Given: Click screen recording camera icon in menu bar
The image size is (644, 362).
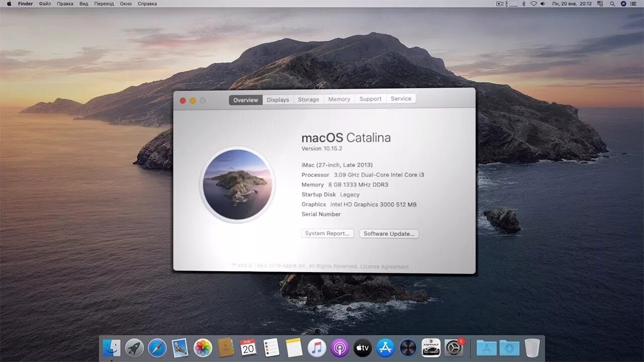Looking at the screenshot, I should click(500, 4).
